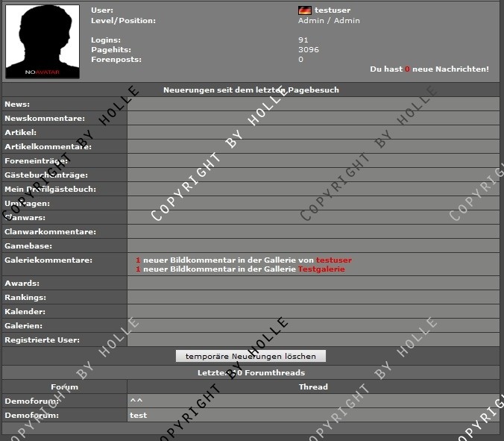The width and height of the screenshot is (504, 441).
Task: Click the 'Gamebase:' row label
Action: pyautogui.click(x=28, y=245)
